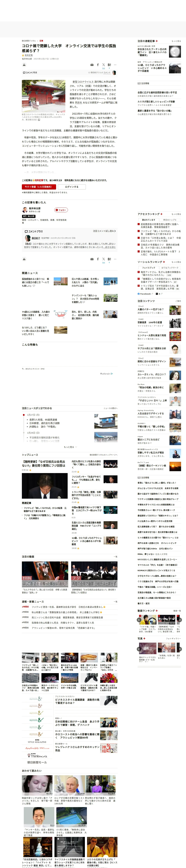Open social ranking item 梅宮アンナさん
This screenshot has height=868, width=186.
tap(161, 273)
